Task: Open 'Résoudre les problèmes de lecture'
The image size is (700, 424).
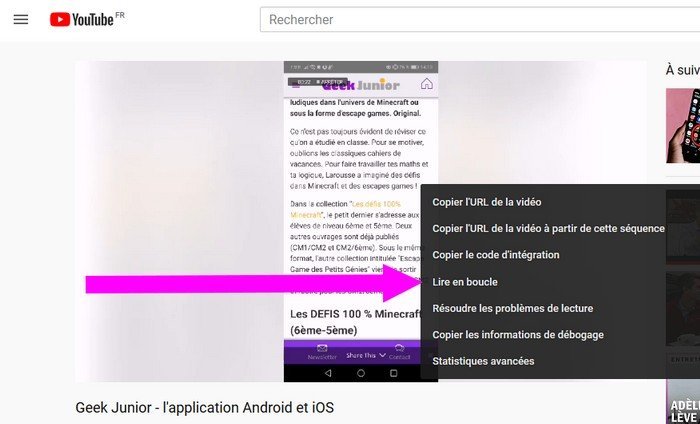Action: coord(512,308)
